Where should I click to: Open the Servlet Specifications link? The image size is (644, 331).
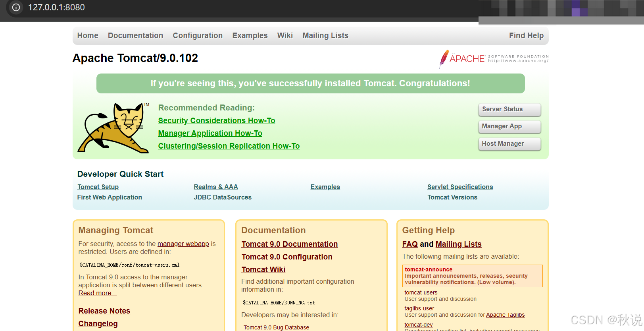460,187
